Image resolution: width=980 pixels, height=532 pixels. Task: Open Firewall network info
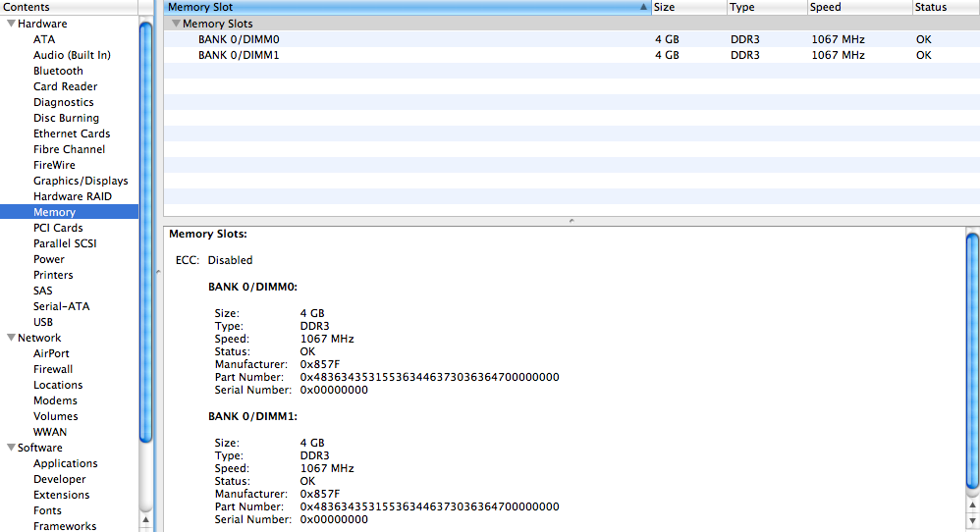(53, 369)
